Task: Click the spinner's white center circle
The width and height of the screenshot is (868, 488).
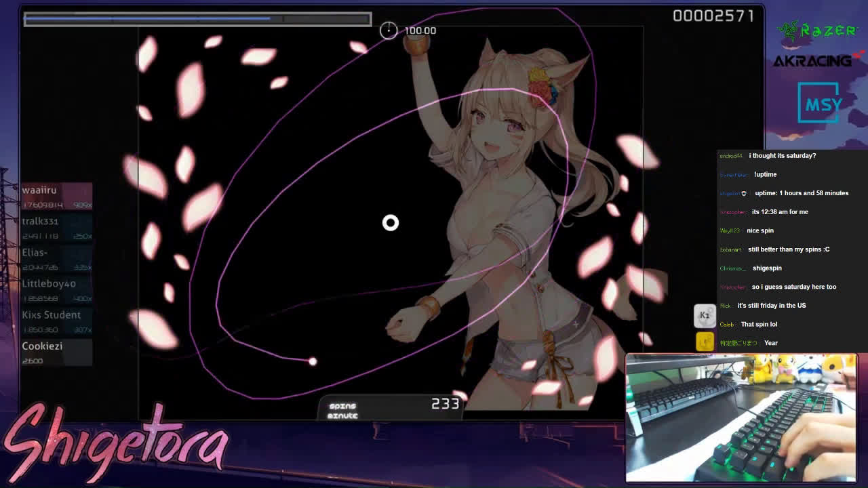Action: (391, 223)
